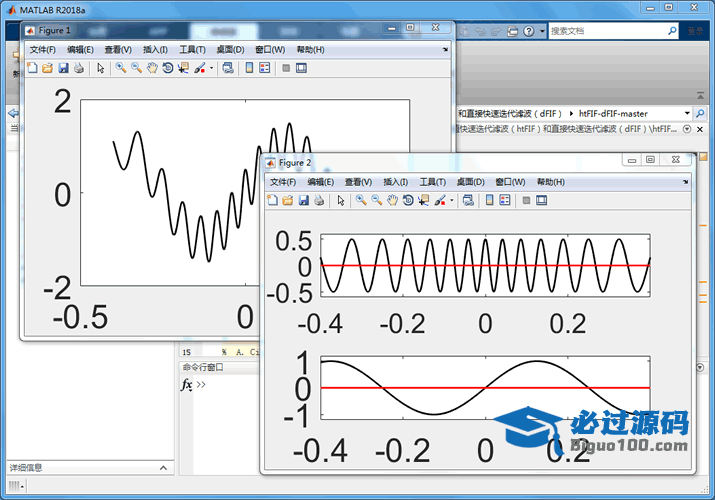The image size is (715, 500).
Task: Click Save icon in Figure 1 toolbar
Action: [63, 68]
